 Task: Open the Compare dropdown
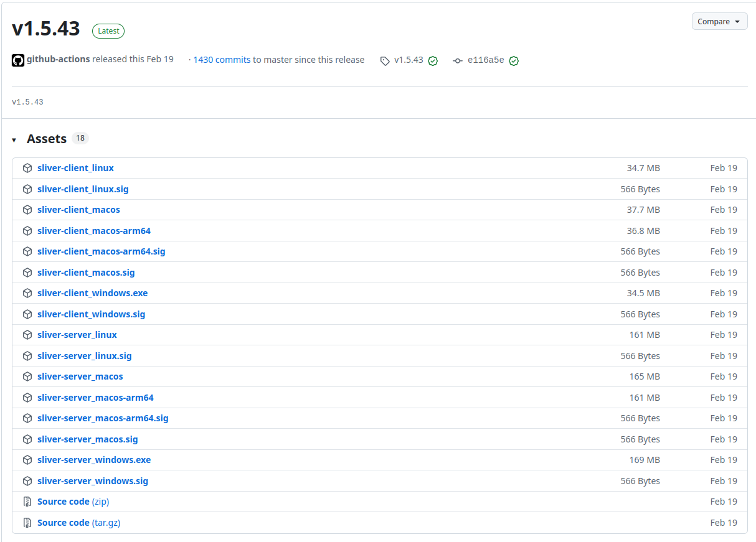coord(719,21)
